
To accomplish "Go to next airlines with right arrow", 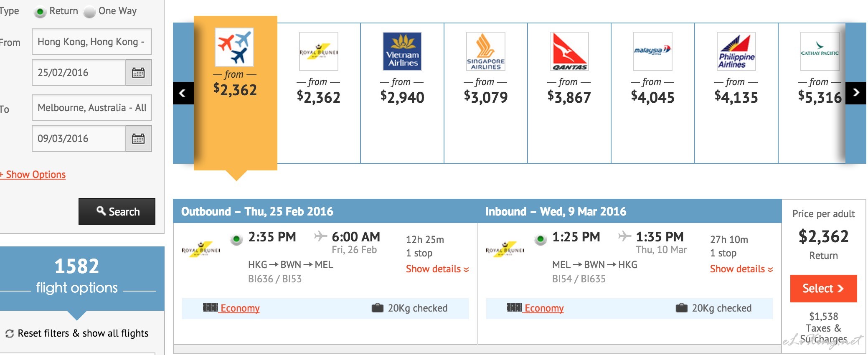I will (856, 93).
